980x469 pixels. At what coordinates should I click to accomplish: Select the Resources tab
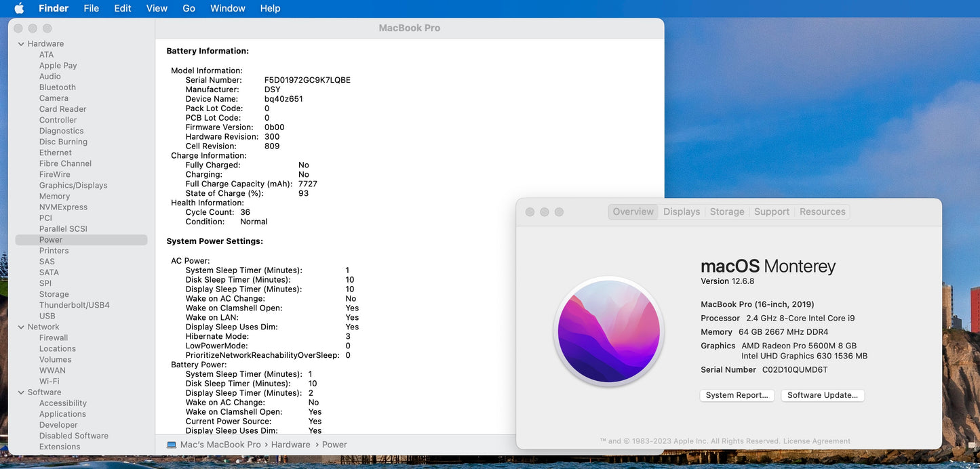tap(822, 211)
